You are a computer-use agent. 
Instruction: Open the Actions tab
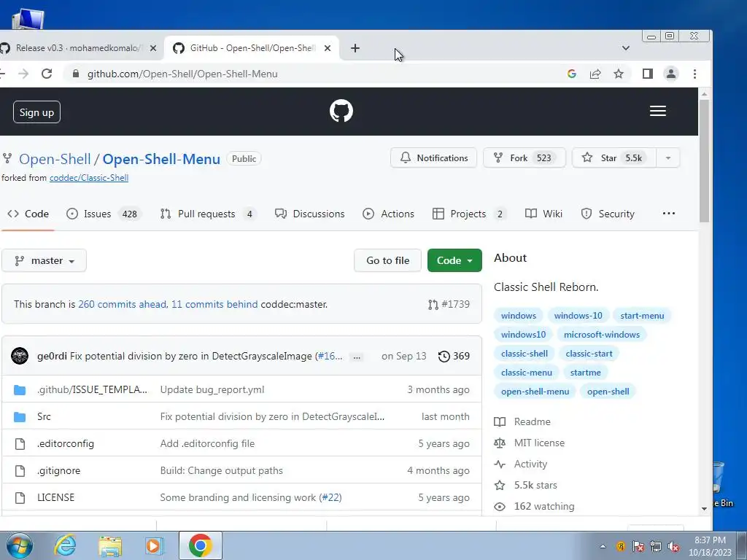[x=388, y=214]
